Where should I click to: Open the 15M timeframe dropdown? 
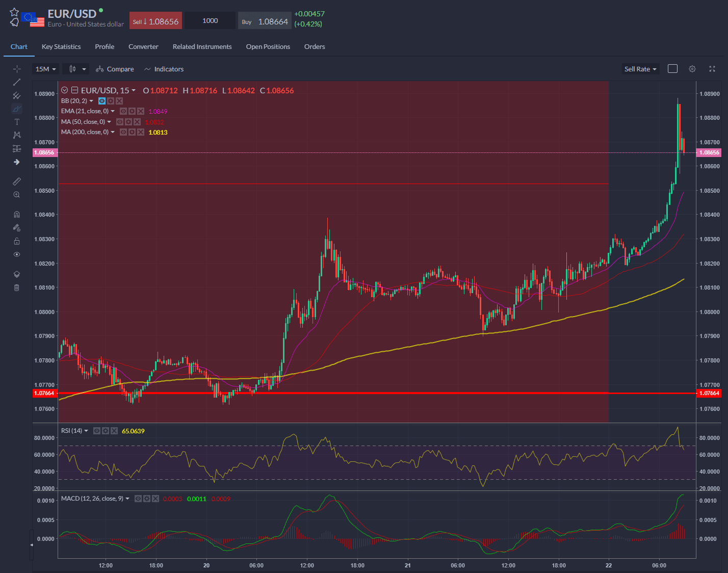(45, 69)
